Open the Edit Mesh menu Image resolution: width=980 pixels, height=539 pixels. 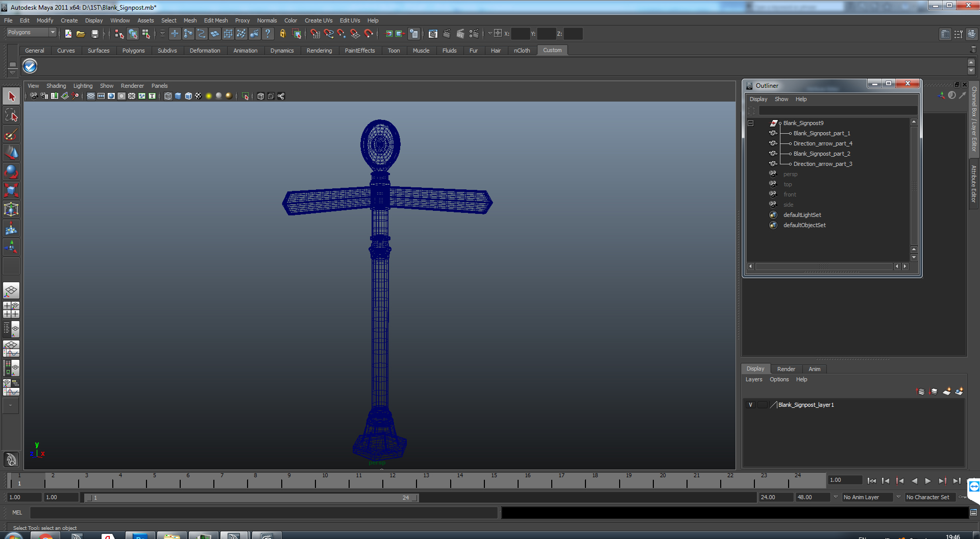(x=216, y=20)
